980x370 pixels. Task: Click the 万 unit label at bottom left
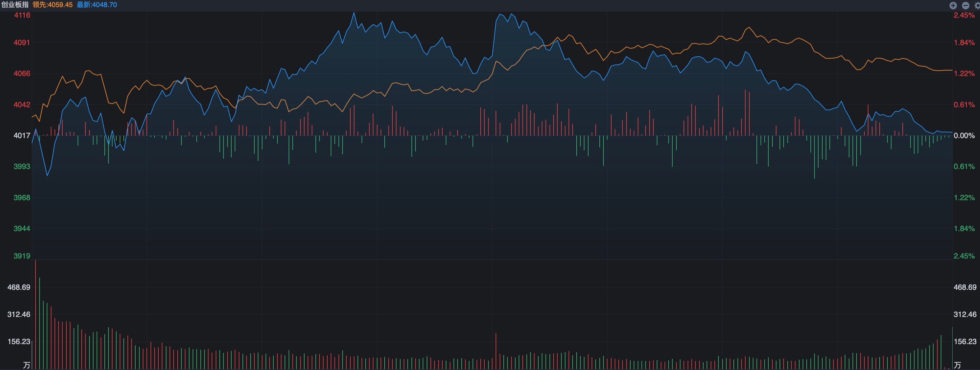[x=26, y=365]
